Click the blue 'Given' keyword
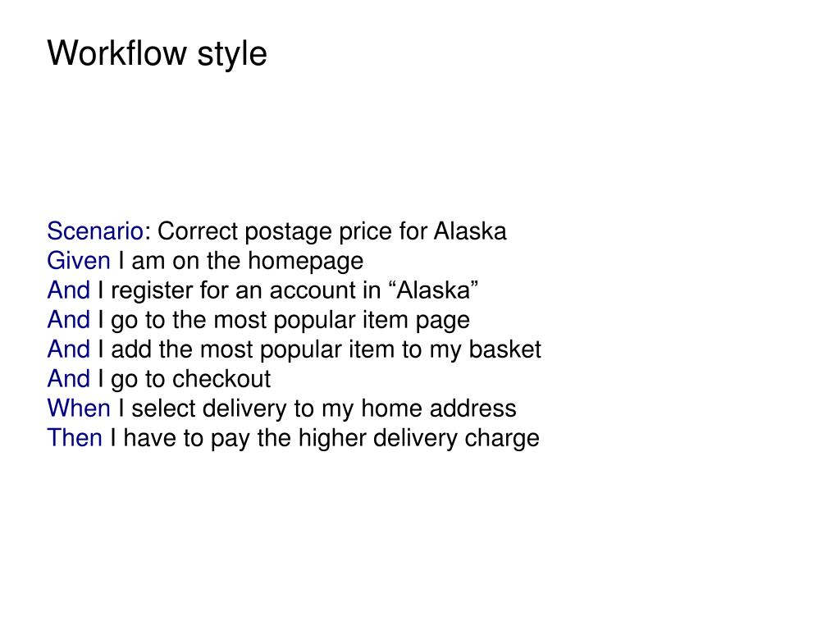 [79, 262]
